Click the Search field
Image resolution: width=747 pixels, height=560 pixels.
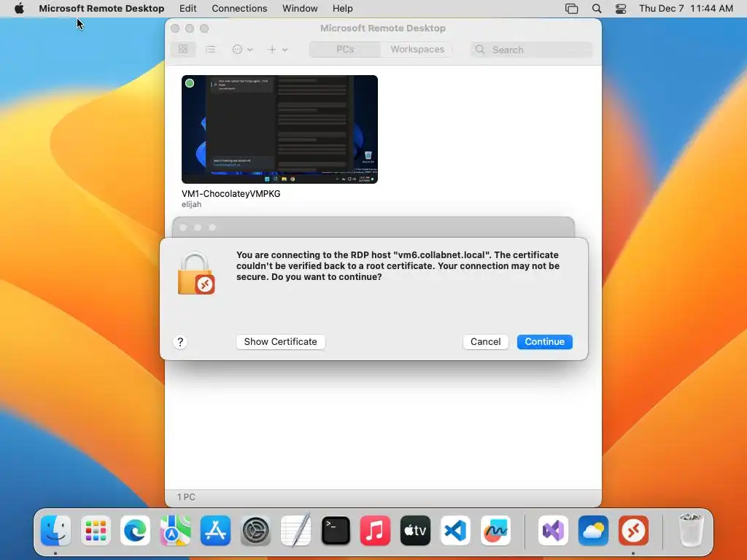(531, 50)
